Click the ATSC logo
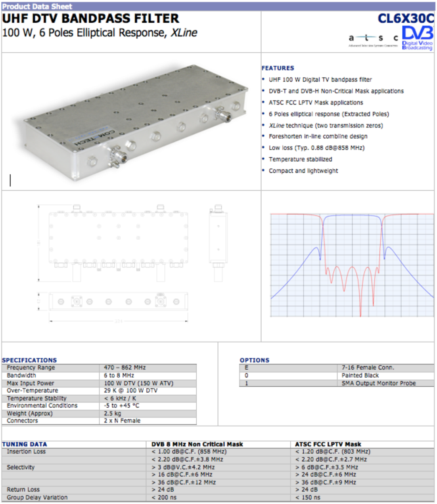This screenshot has width=437, height=504. point(373,40)
